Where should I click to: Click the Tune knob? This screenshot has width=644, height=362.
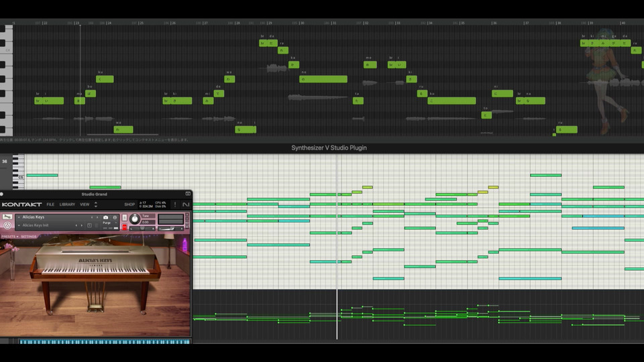[x=135, y=219]
